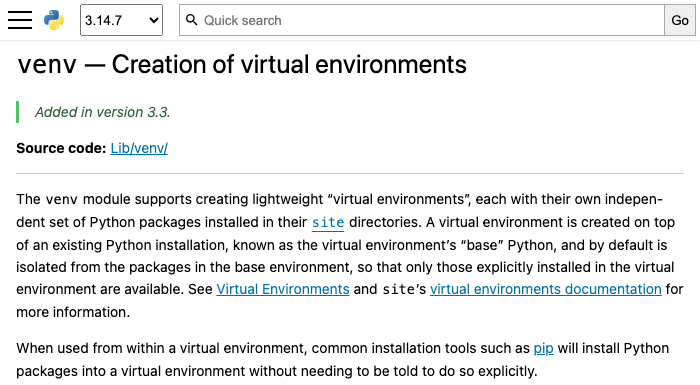Click the Go search button
This screenshot has width=700, height=385.
coord(679,20)
